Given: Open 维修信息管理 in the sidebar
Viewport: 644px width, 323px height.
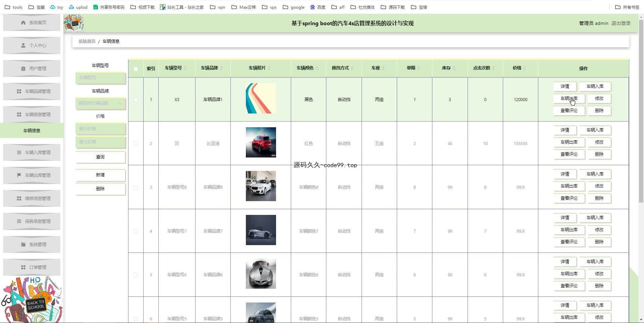Looking at the screenshot, I should (x=32, y=198).
